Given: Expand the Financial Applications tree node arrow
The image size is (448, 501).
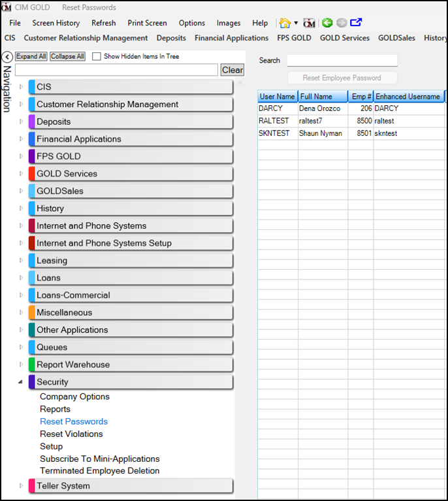Looking at the screenshot, I should [x=21, y=138].
